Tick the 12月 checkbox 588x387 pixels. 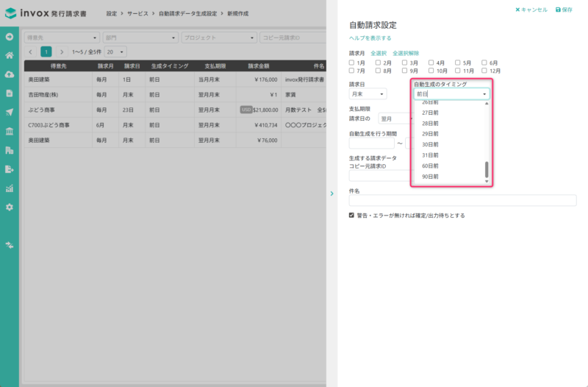point(485,71)
